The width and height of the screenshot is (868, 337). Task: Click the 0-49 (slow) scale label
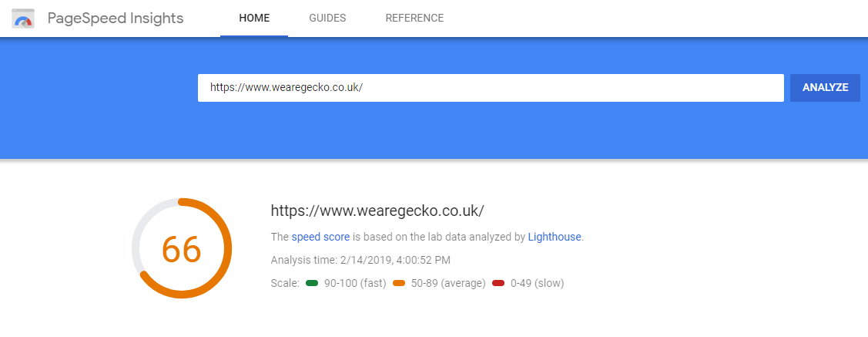(537, 283)
